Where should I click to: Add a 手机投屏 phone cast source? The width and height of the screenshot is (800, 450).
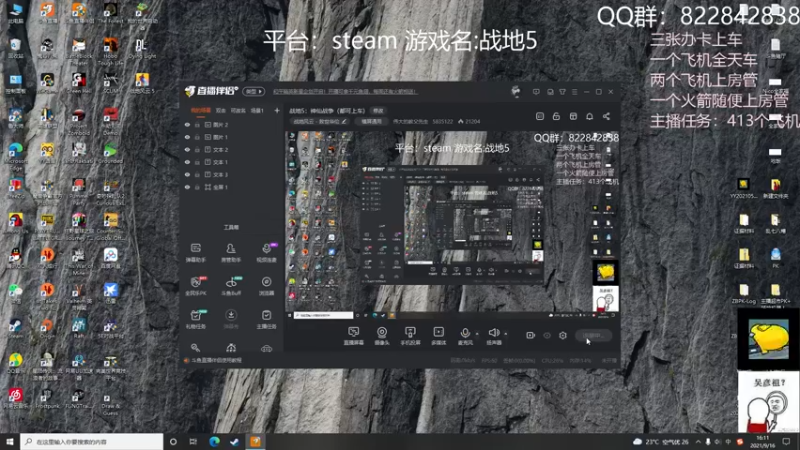point(410,336)
